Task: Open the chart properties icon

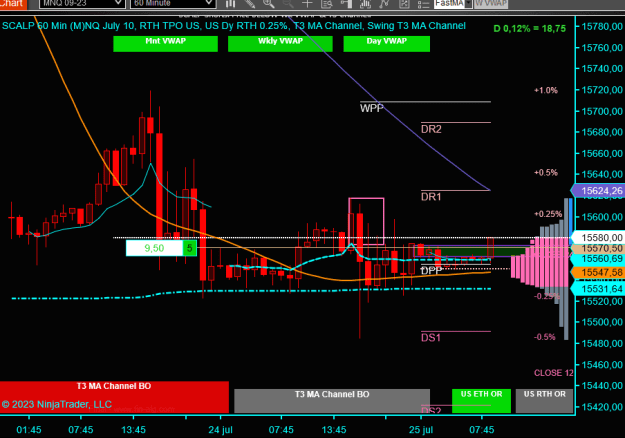Action: tap(404, 4)
